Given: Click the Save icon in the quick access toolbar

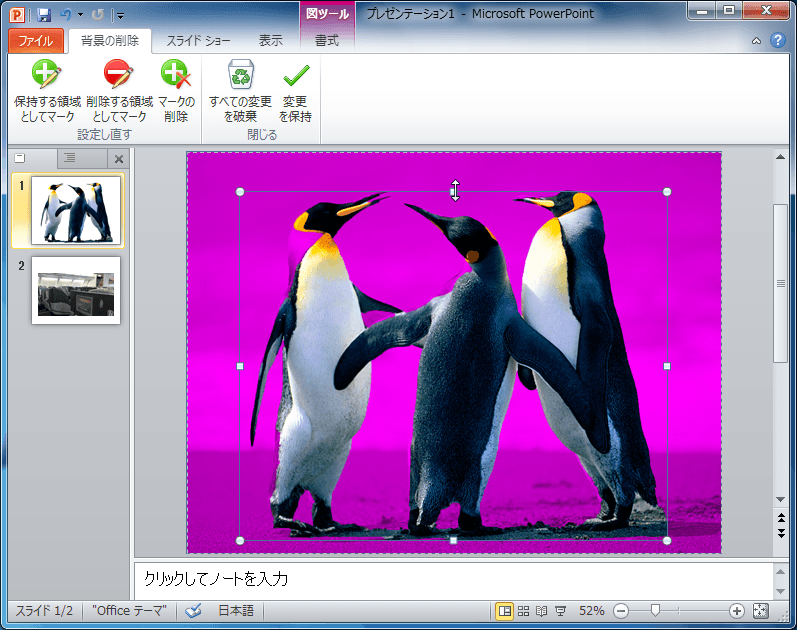Looking at the screenshot, I should pos(44,15).
